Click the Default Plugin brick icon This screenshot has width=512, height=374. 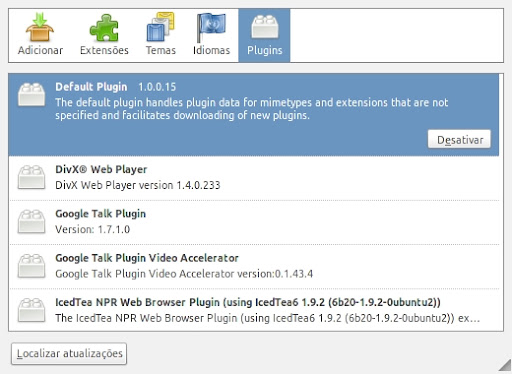tap(31, 95)
